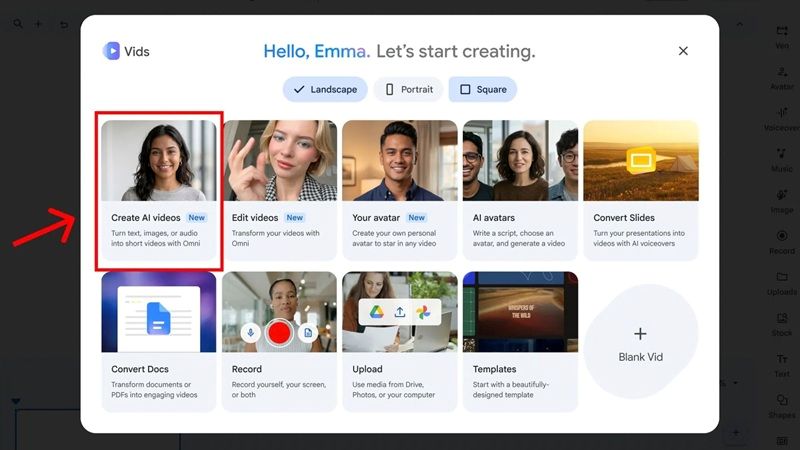
Task: Open the Edit videos card
Action: pos(279,190)
